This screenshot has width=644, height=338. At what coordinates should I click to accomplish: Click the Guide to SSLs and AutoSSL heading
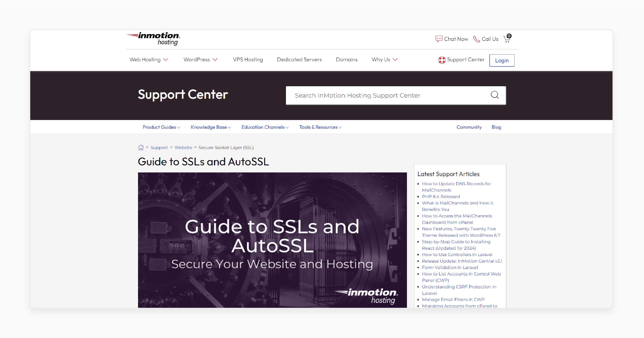click(x=203, y=161)
